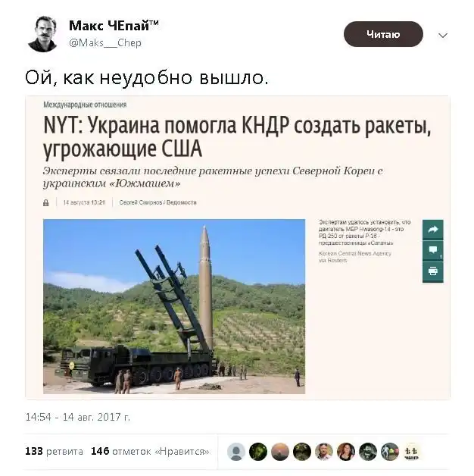Viewport: 474px width, 476px height.
Task: Click the woman's avatar among likers
Action: pos(346,452)
